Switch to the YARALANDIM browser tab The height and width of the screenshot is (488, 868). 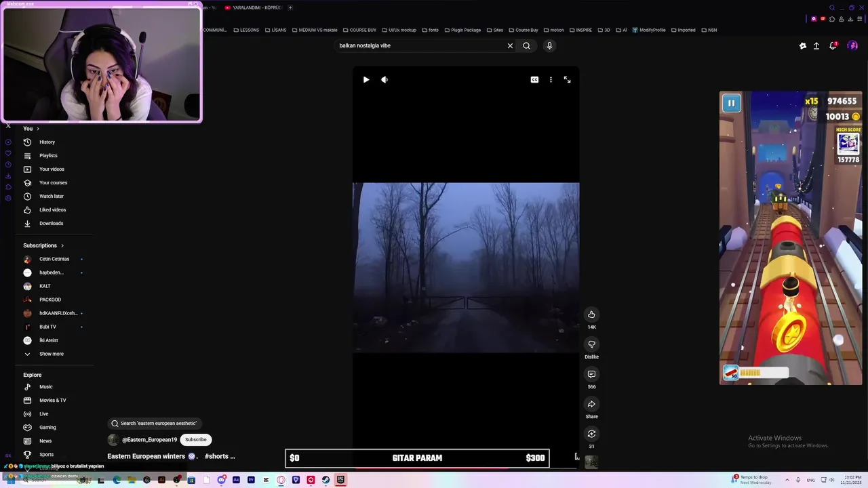(253, 7)
